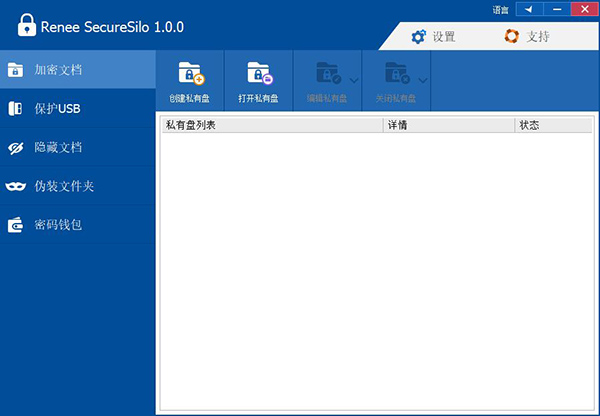Image resolution: width=600 pixels, height=416 pixels.
Task: Click the 语言 language label
Action: tap(501, 10)
